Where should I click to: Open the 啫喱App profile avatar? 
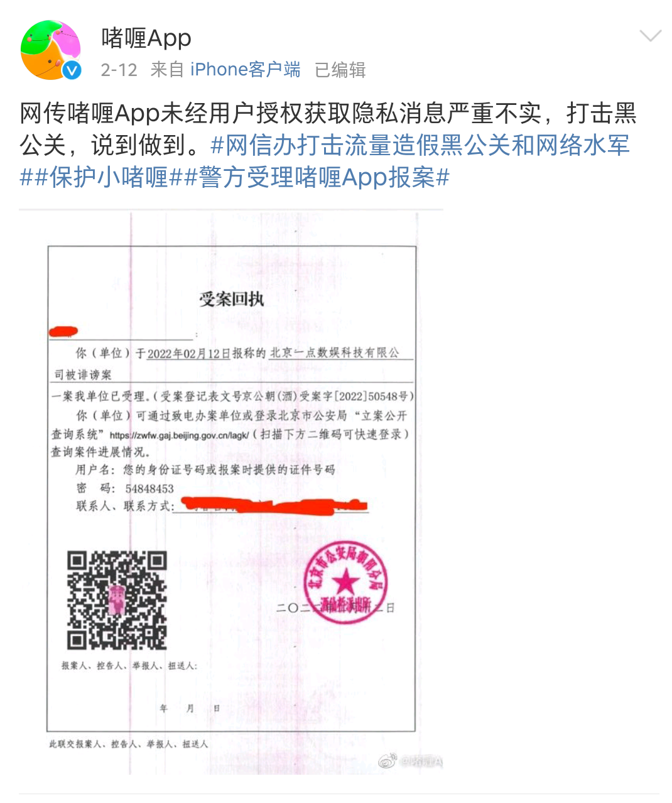click(51, 50)
